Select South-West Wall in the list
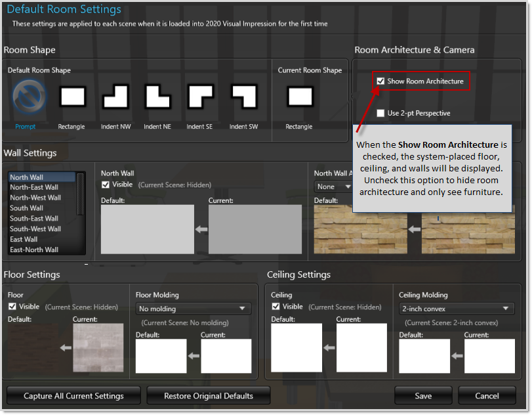This screenshot has width=532, height=415. point(42,229)
